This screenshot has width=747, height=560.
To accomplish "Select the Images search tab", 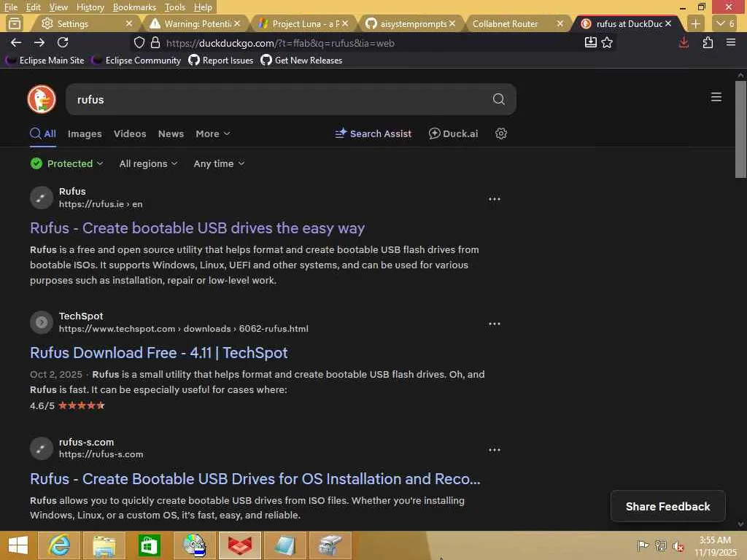I will click(x=85, y=134).
